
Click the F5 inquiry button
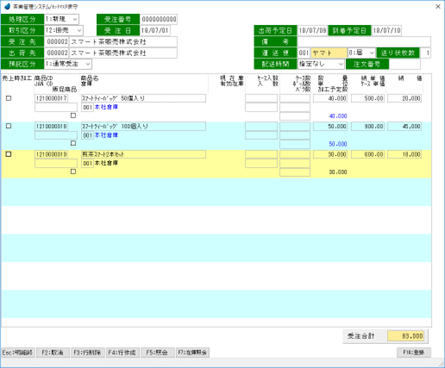(x=158, y=353)
